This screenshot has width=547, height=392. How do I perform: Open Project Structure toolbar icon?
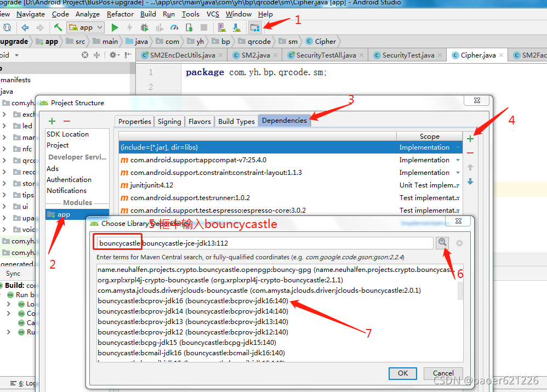255,27
